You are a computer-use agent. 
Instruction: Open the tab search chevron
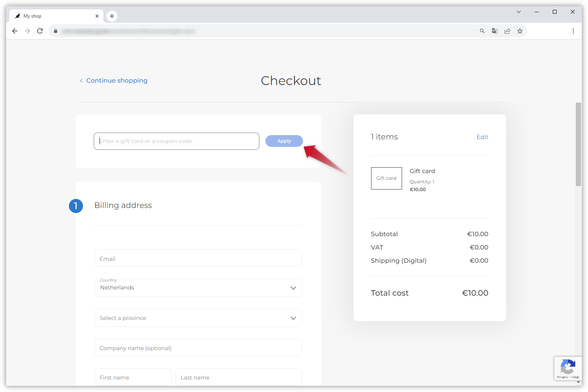coord(519,12)
